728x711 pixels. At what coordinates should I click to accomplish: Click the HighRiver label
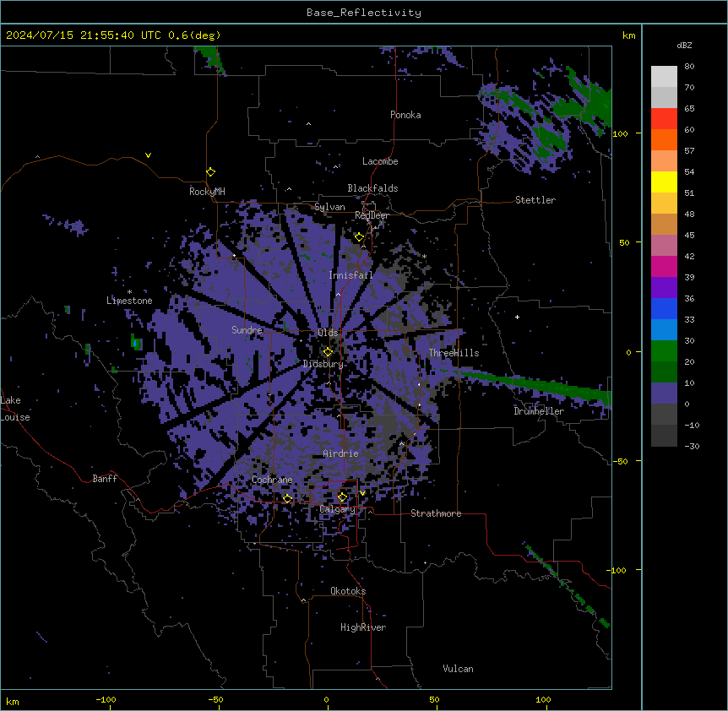pos(363,627)
